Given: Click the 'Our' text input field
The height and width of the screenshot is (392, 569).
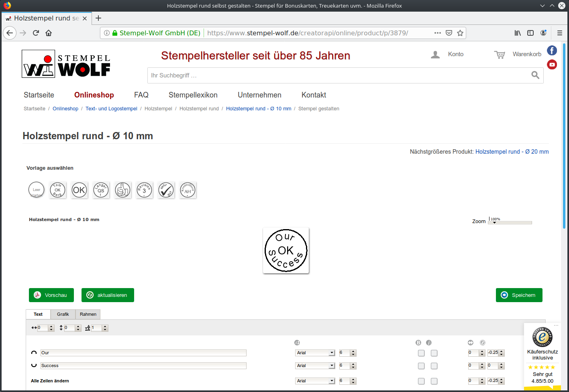Looking at the screenshot, I should tap(143, 353).
